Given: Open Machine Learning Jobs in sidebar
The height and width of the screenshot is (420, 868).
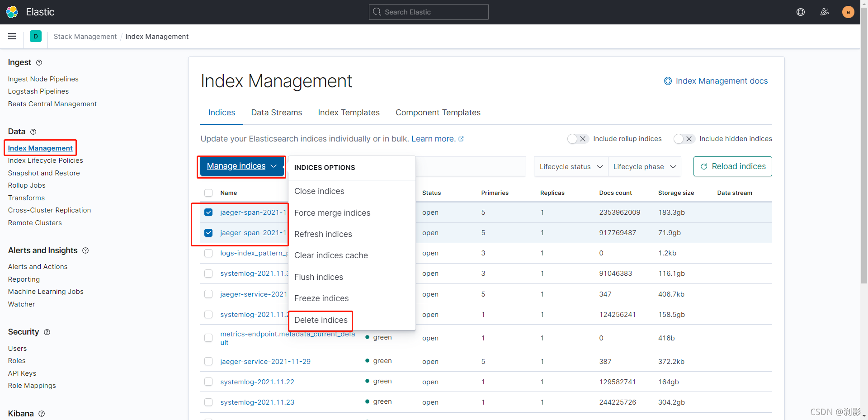Looking at the screenshot, I should [x=46, y=292].
